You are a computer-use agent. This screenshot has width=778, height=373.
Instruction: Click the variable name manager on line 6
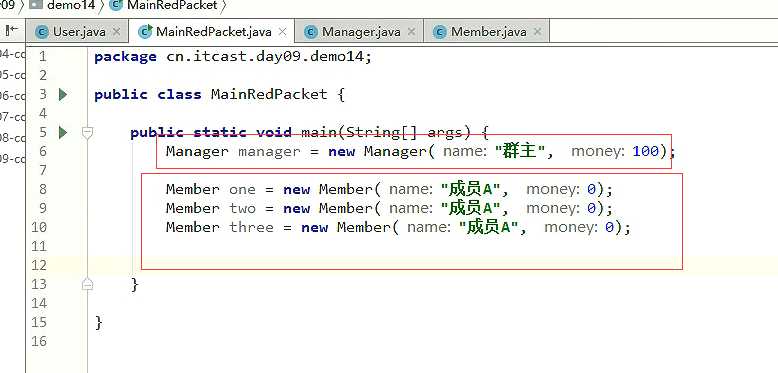(x=269, y=151)
